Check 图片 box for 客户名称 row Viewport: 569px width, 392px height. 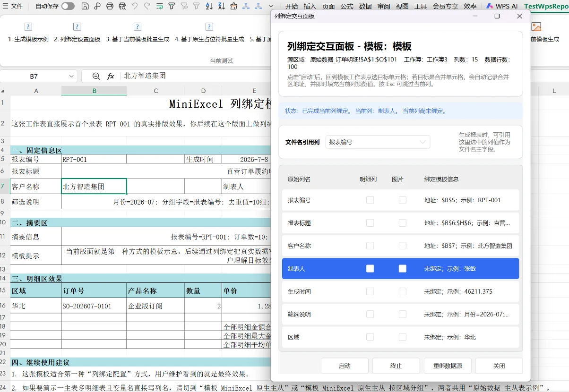(x=403, y=246)
